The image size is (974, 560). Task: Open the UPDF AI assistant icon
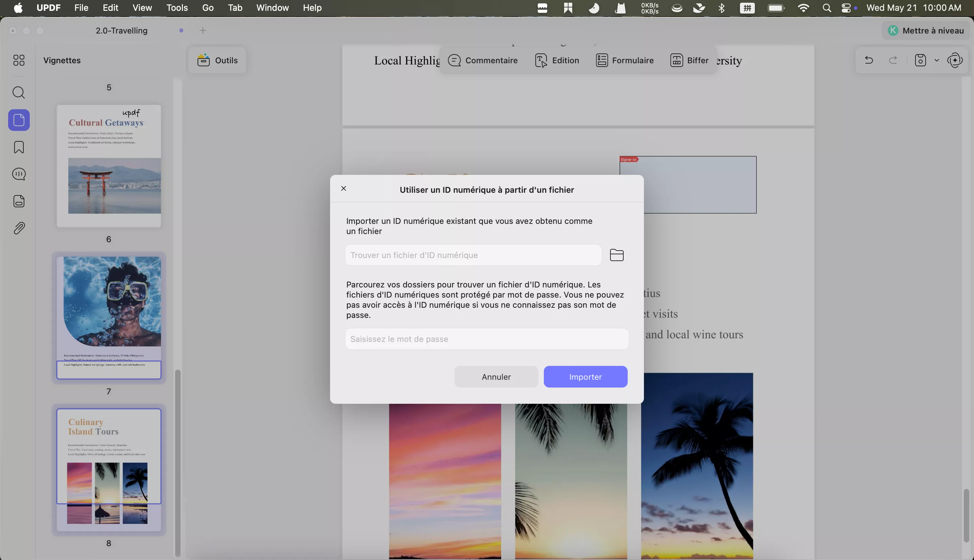(x=955, y=61)
